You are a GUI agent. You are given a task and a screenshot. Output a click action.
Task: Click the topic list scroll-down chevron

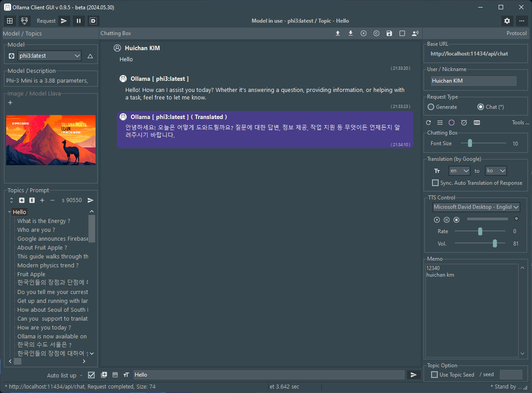pyautogui.click(x=92, y=353)
